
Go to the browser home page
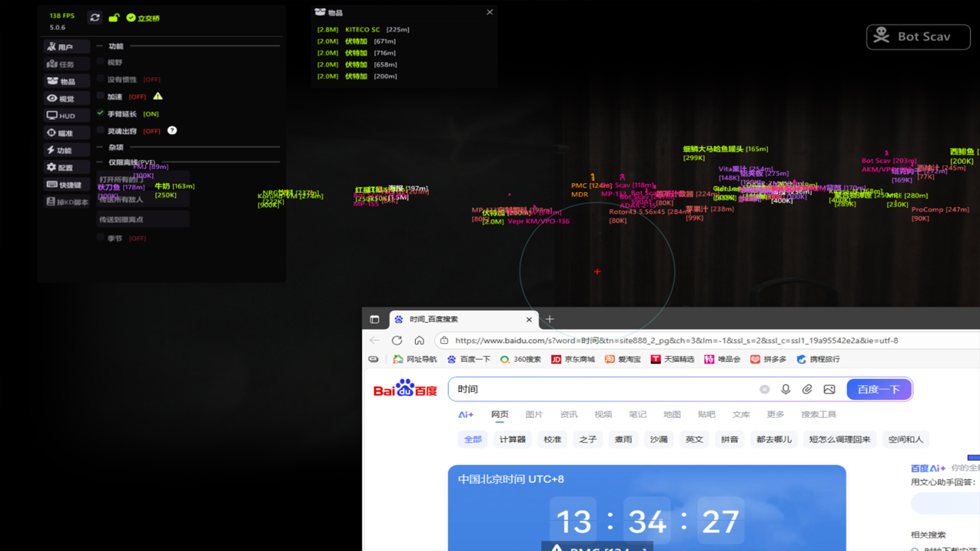click(419, 340)
